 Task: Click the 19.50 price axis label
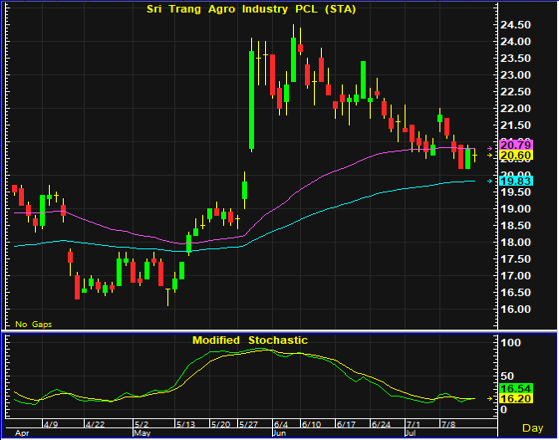(x=516, y=192)
